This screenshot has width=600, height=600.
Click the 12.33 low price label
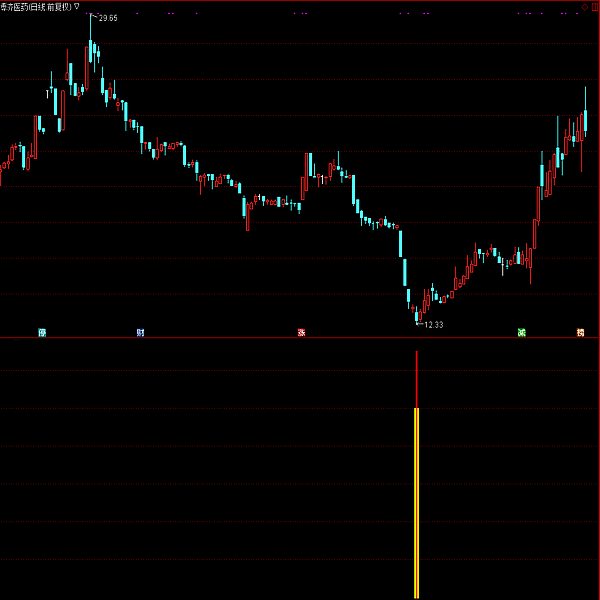[x=433, y=325]
